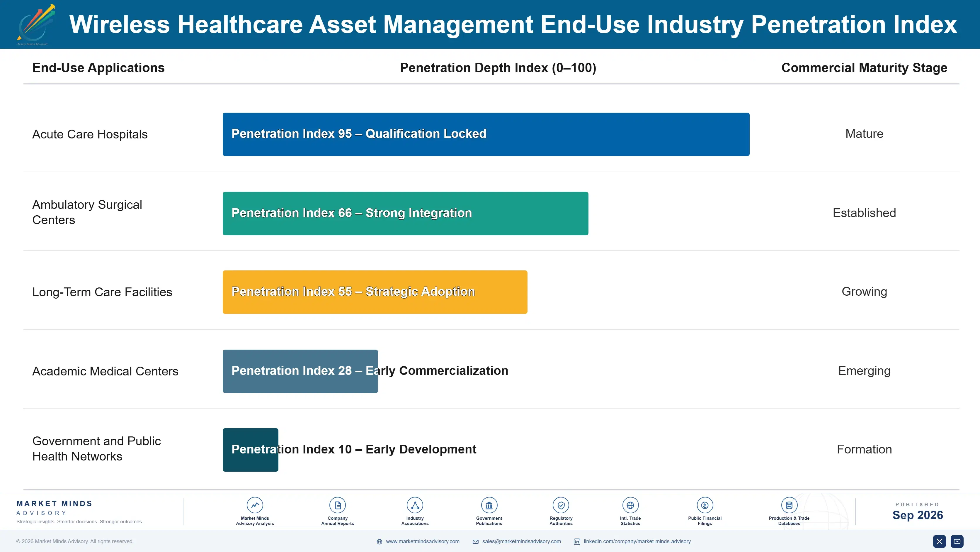Open the Government Publications icon
Screen dimensions: 980x552
pyautogui.click(x=489, y=505)
